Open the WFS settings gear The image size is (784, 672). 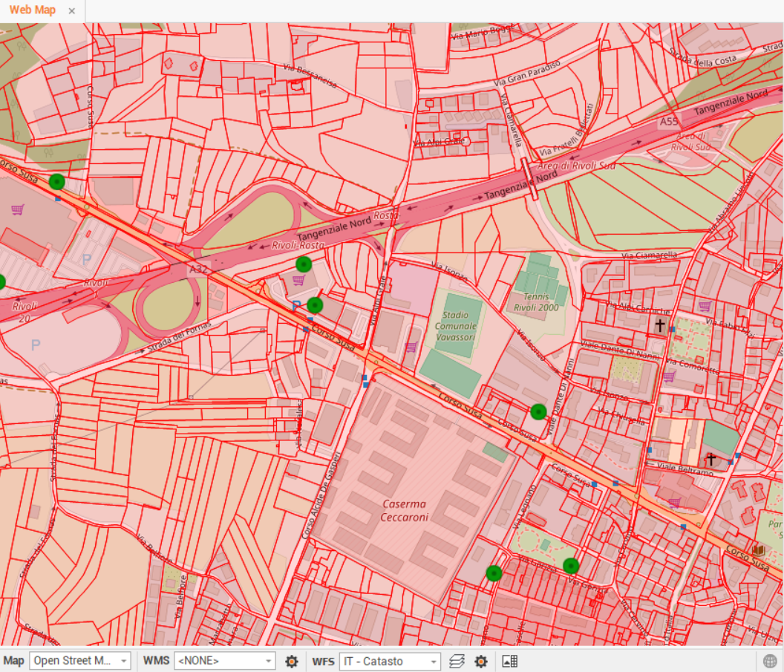pos(480,660)
